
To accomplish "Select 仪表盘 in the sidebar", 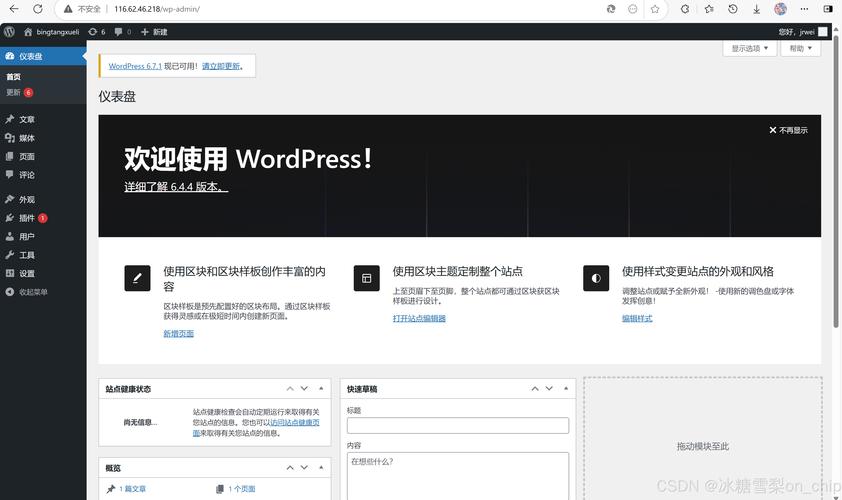I will tap(43, 56).
